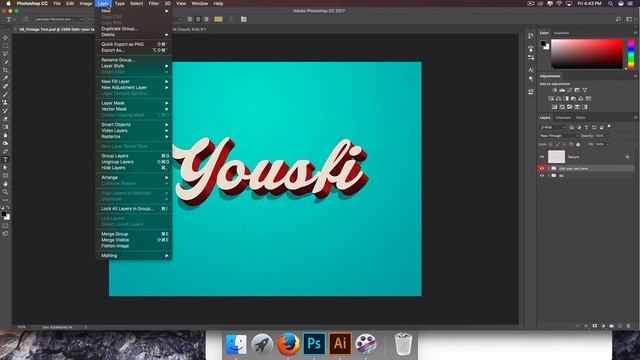Click the rainbow hue slider strip
This screenshot has width=640, height=360.
click(x=631, y=53)
